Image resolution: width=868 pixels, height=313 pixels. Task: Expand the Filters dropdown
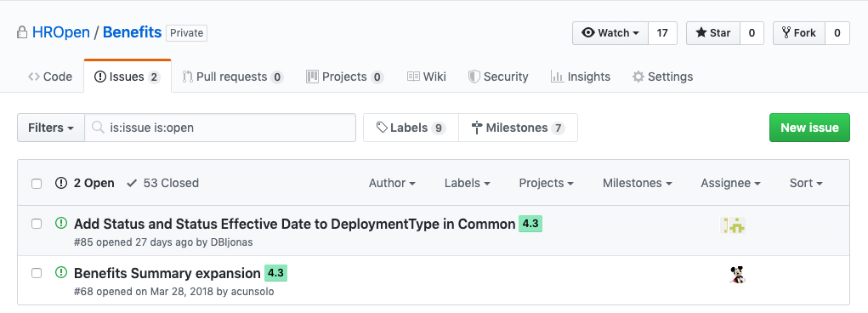[51, 128]
